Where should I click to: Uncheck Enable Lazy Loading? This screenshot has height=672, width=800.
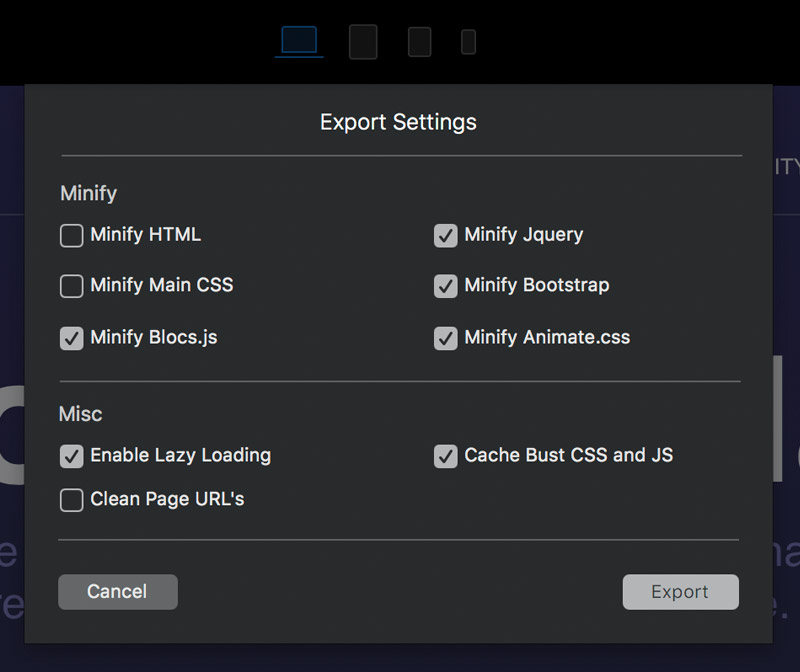coord(71,456)
